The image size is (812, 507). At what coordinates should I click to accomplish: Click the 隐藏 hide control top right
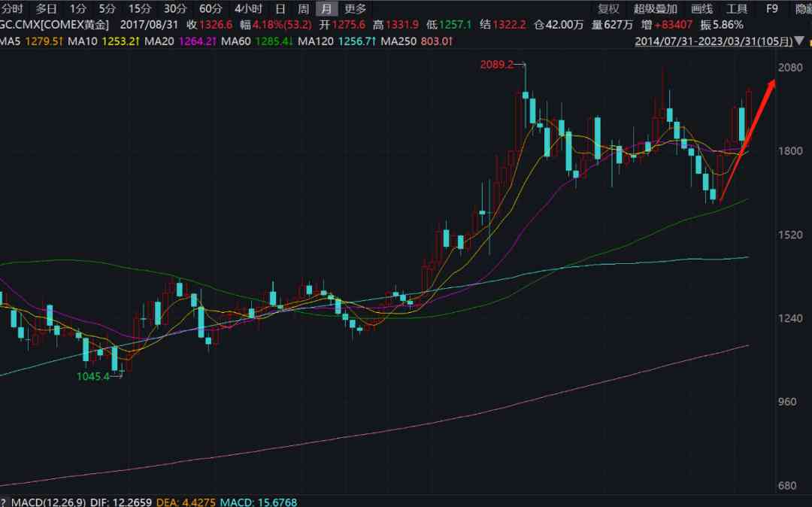[x=804, y=9]
